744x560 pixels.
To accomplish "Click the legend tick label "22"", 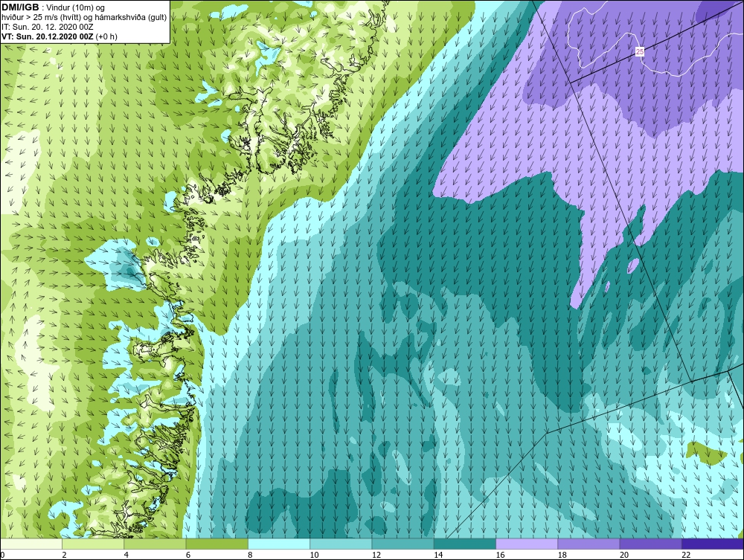I will pyautogui.click(x=686, y=556).
